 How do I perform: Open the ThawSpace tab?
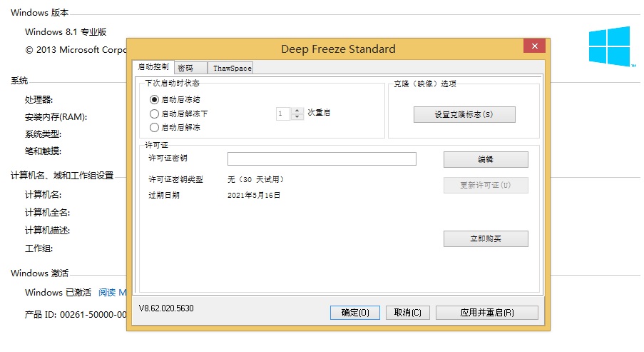tap(232, 68)
